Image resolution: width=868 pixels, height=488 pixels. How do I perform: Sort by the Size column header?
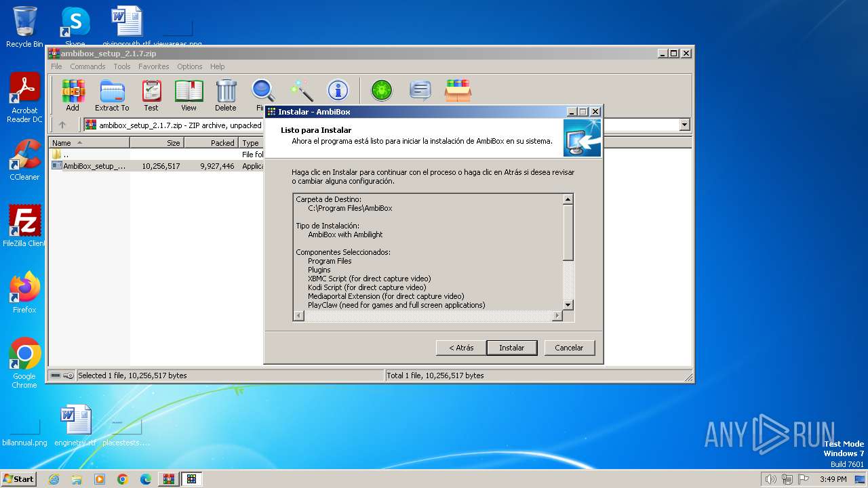point(157,143)
